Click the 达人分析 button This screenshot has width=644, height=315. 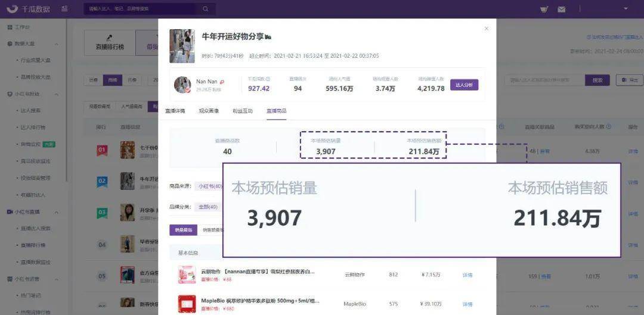(464, 85)
